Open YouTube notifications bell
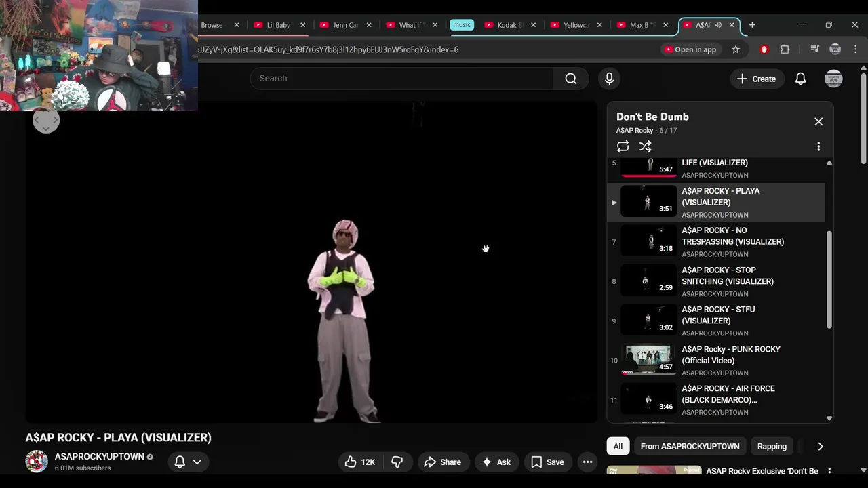This screenshot has width=868, height=488. pos(800,79)
